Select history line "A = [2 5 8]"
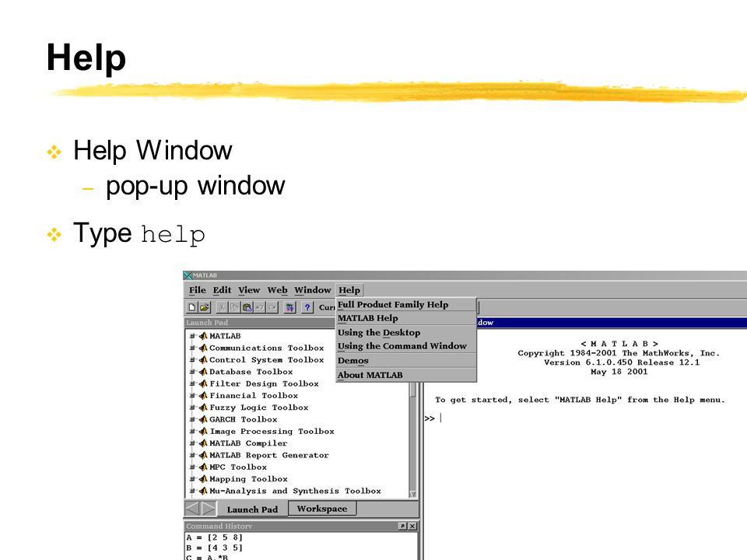Screen dimensions: 747x560 pyautogui.click(x=215, y=537)
